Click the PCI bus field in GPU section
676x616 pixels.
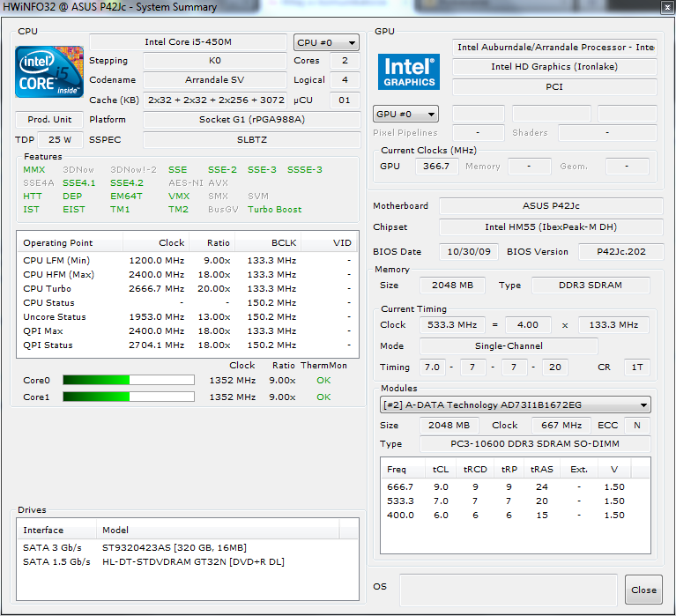click(554, 86)
